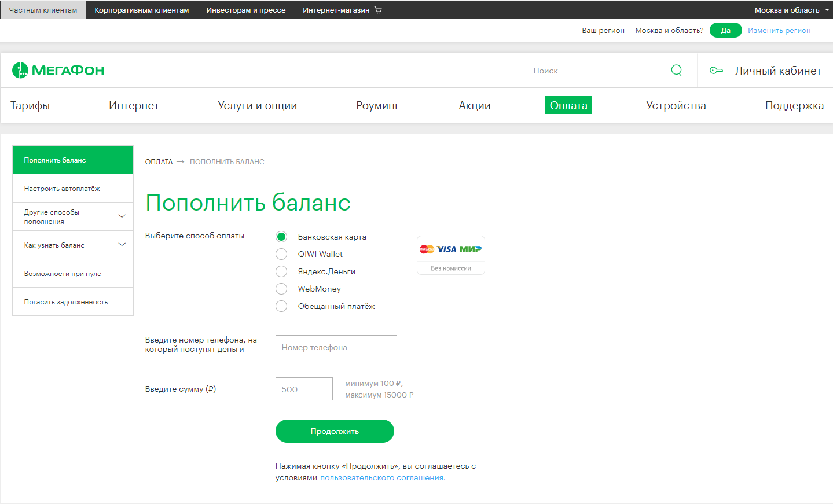The image size is (833, 504).
Task: Open Погасить задолженность sidebar item
Action: [73, 301]
